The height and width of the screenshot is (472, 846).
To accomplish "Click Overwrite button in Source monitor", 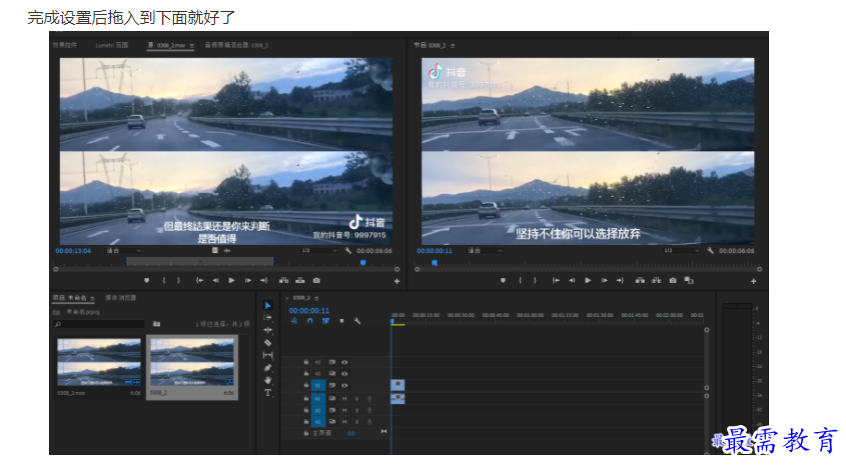I will [300, 281].
